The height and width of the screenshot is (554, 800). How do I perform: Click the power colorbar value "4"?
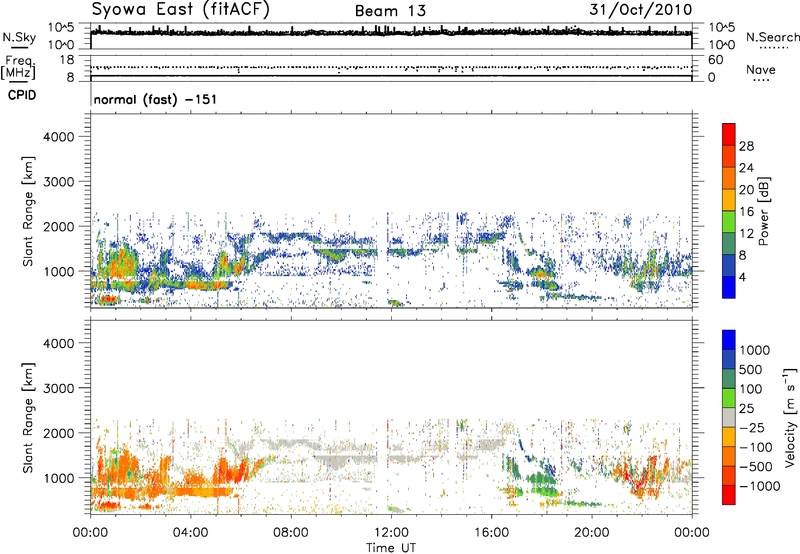742,278
